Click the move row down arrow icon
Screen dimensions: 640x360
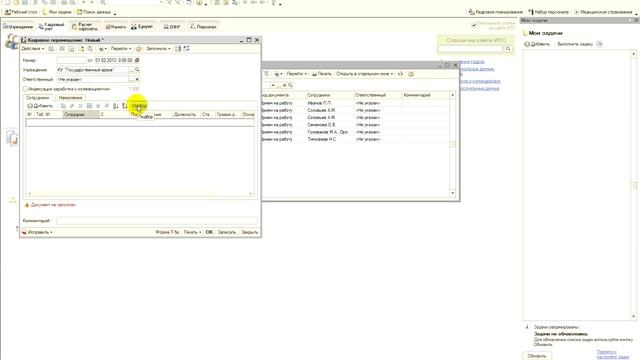pos(107,106)
